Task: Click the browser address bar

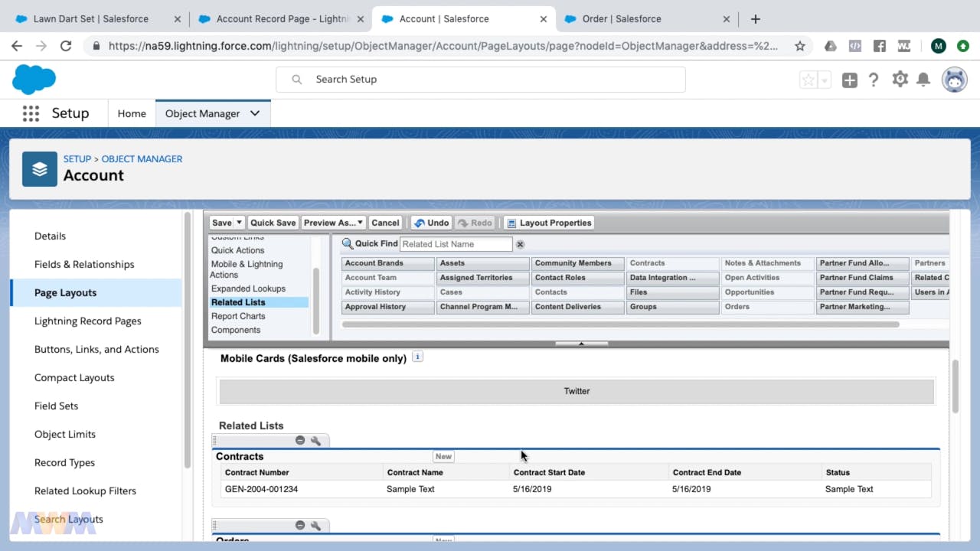Action: tap(444, 46)
